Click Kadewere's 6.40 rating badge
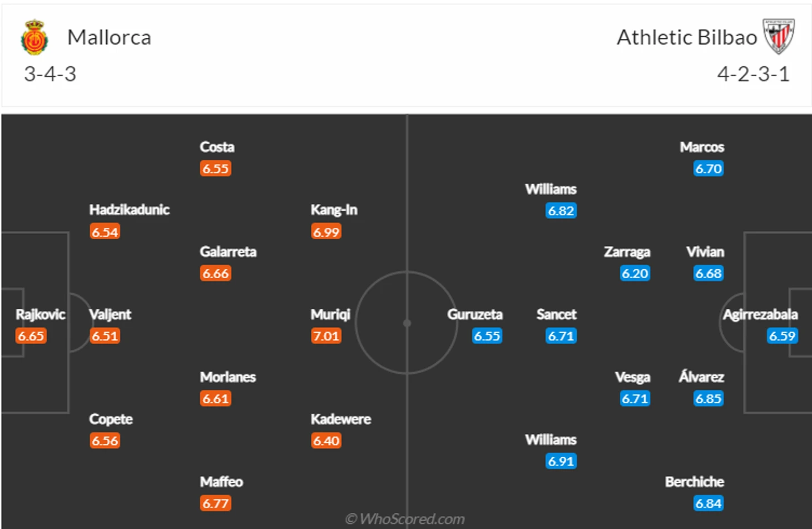The image size is (812, 529). click(x=326, y=441)
